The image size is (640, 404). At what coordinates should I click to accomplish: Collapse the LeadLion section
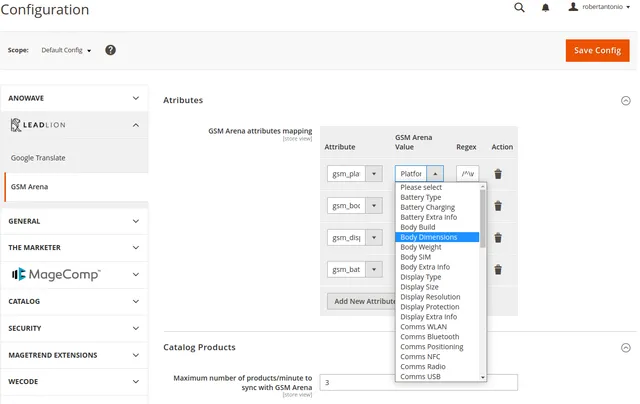point(74,125)
